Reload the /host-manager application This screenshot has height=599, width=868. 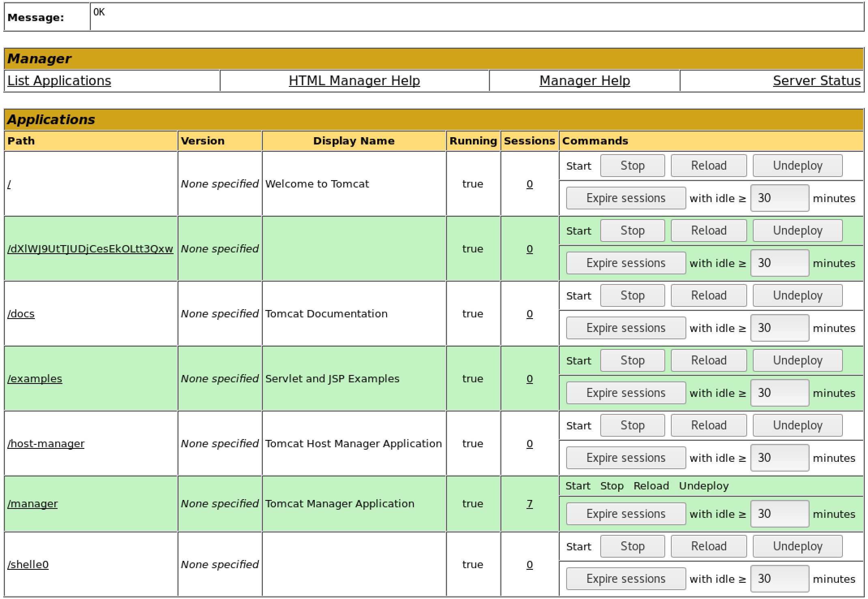(x=709, y=425)
